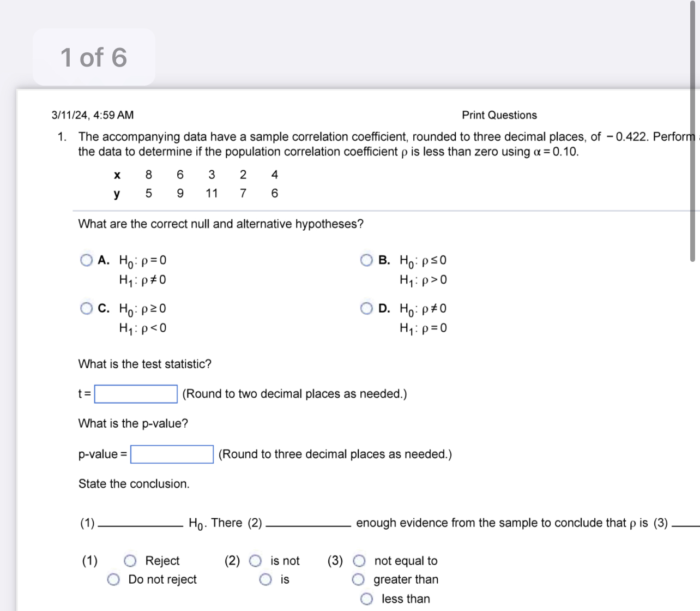Image resolution: width=700 pixels, height=611 pixels.
Task: Select hypothesis option C with H1: ρ<0
Action: [86, 309]
